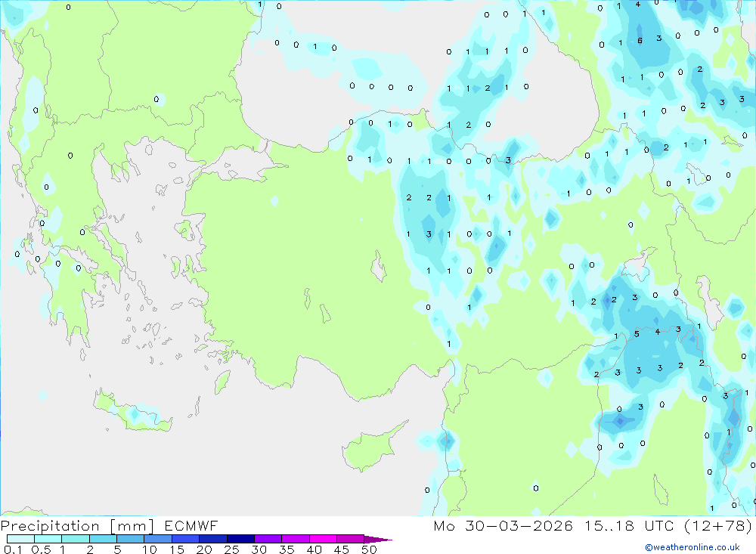Select the 5–10 mm legend color swatch

[x=130, y=539]
